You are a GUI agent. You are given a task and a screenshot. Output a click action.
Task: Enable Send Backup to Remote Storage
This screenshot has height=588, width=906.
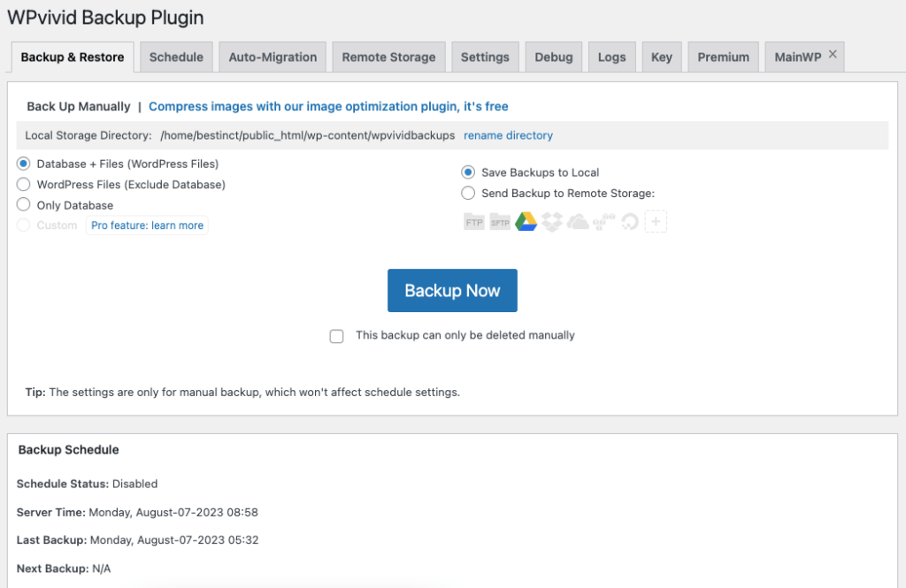pyautogui.click(x=467, y=193)
